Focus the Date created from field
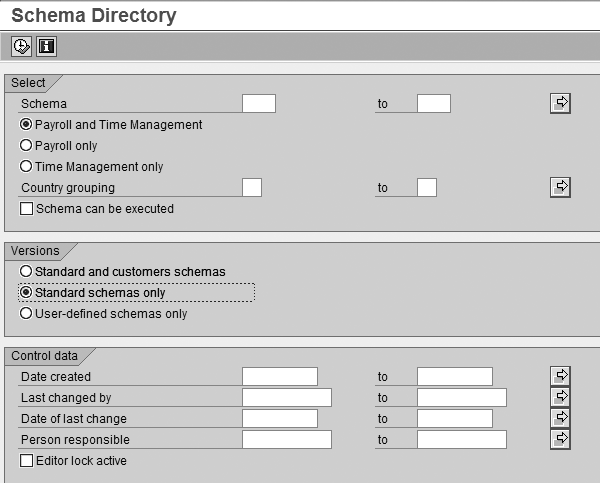600x483 pixels. (279, 376)
